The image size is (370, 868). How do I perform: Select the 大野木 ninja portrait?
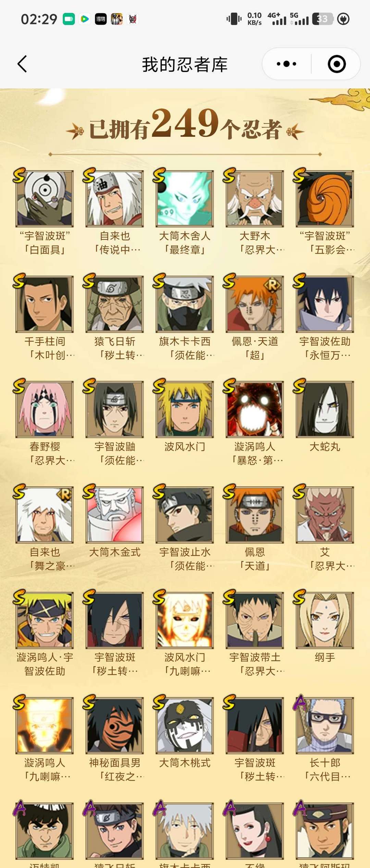pyautogui.click(x=255, y=199)
